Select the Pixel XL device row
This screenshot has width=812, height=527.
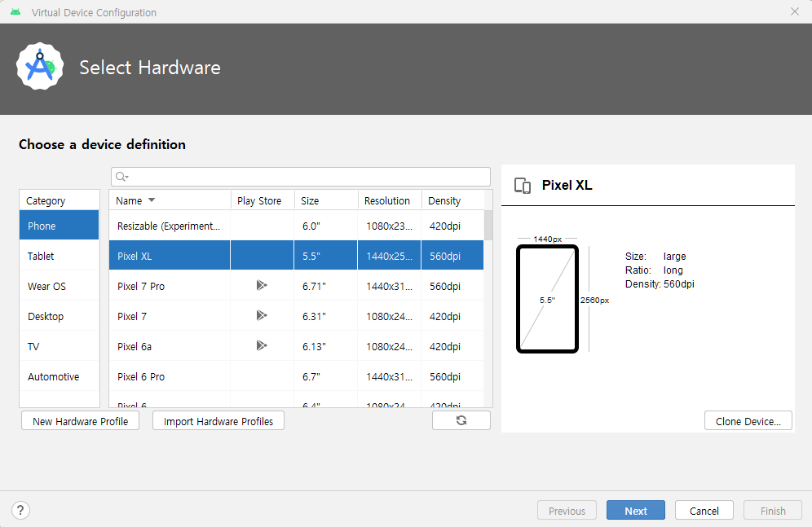296,256
